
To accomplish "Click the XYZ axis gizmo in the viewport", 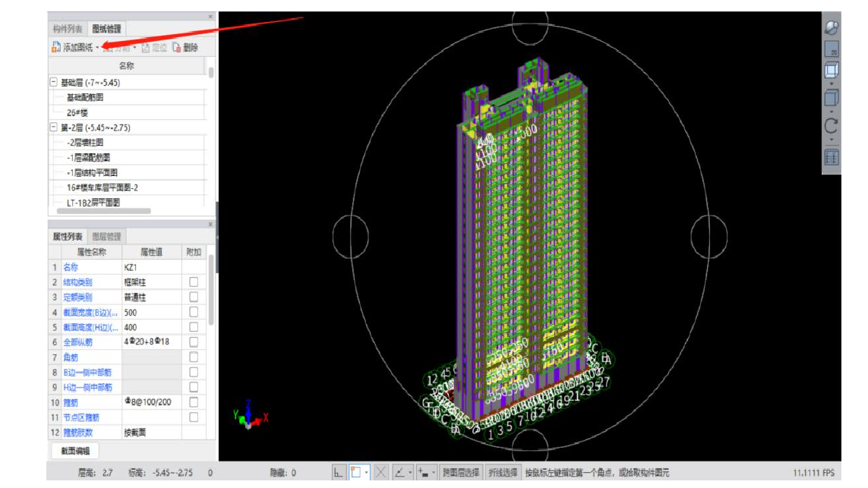I will pos(250,415).
